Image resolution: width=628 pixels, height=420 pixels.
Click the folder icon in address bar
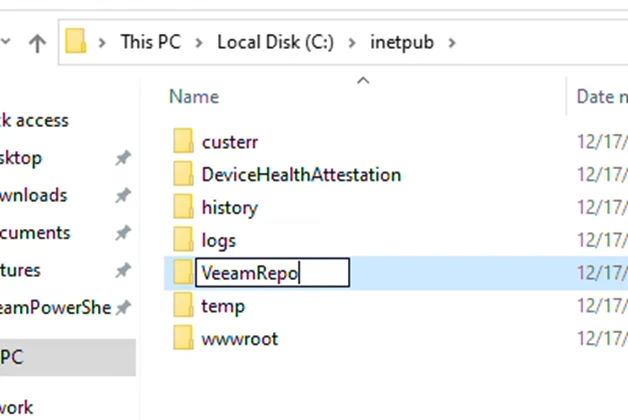coord(76,42)
